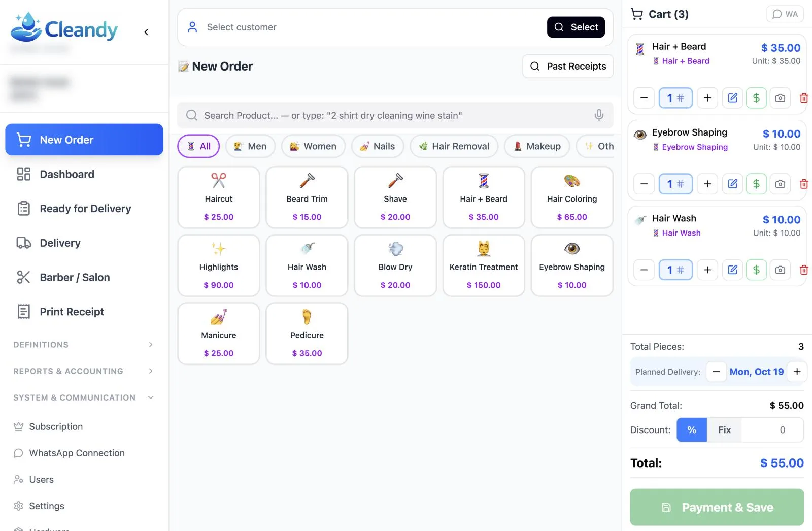Add Keratin Treatment to the order
The width and height of the screenshot is (812, 531).
[x=484, y=265]
